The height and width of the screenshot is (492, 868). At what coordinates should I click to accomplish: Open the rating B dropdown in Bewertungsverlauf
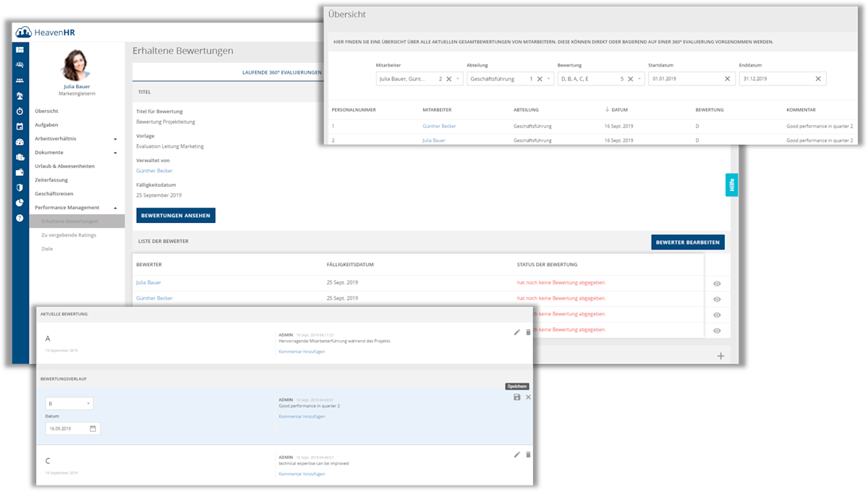coord(69,404)
